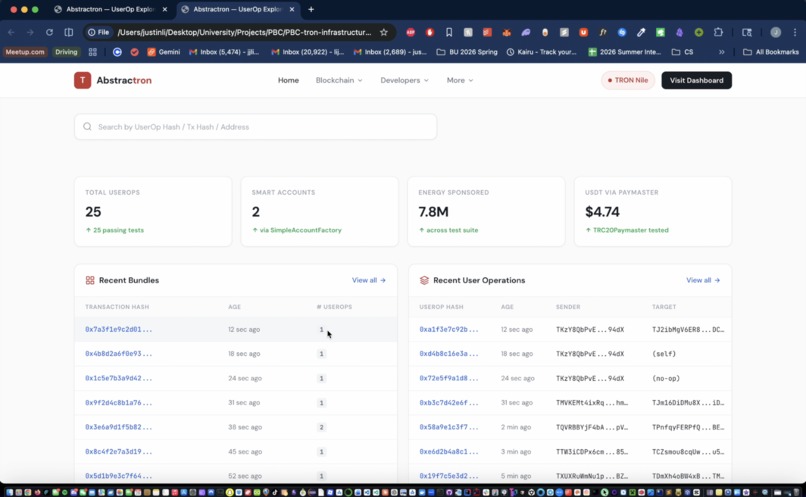Close the first Abstractron browser tab
The height and width of the screenshot is (497, 806).
tap(164, 9)
